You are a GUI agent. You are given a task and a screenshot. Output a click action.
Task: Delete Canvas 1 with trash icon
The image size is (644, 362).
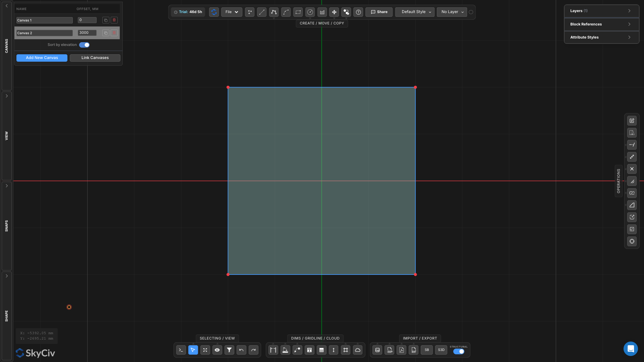point(114,20)
